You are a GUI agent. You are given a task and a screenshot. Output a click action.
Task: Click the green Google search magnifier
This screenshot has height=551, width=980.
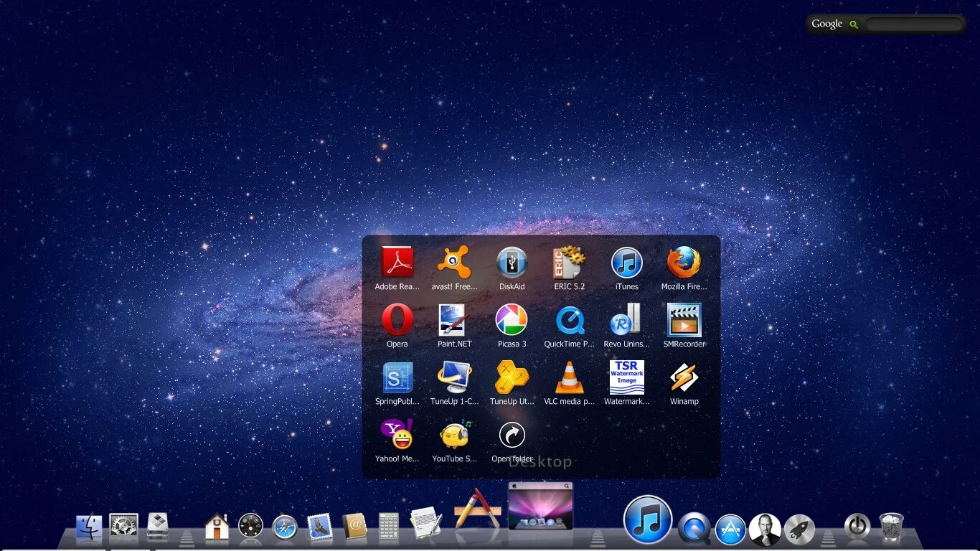tap(854, 24)
